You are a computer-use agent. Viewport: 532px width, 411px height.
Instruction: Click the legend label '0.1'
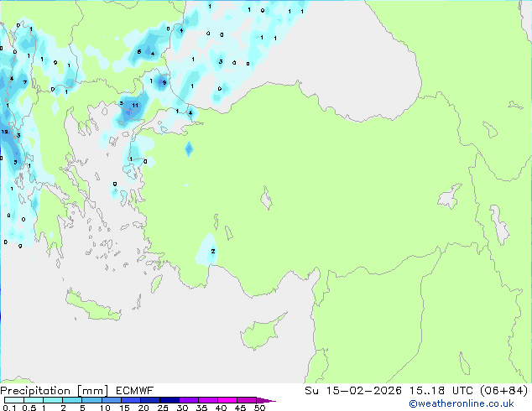9,408
